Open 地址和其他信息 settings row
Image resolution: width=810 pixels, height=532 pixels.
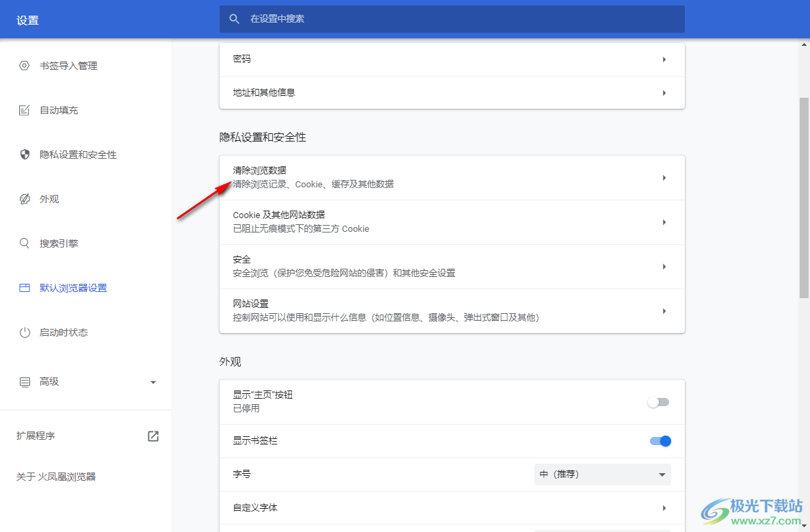click(x=452, y=92)
